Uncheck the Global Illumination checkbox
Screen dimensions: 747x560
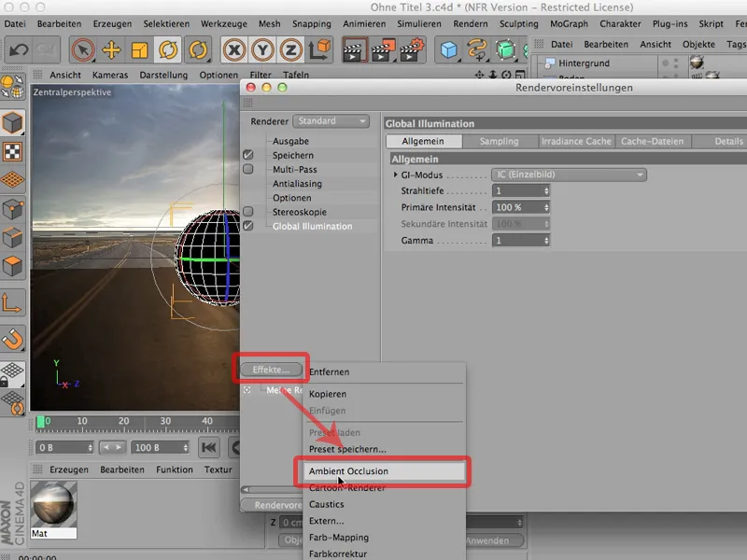(247, 226)
